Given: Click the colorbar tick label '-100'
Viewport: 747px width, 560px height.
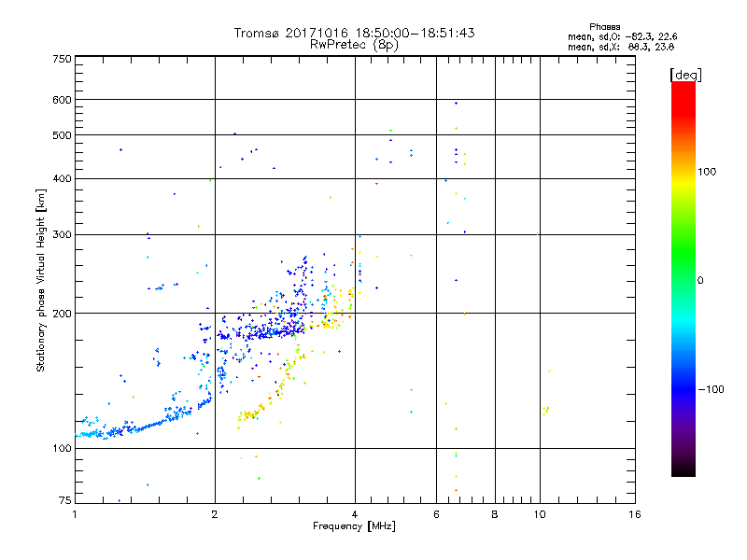Looking at the screenshot, I should pos(711,389).
